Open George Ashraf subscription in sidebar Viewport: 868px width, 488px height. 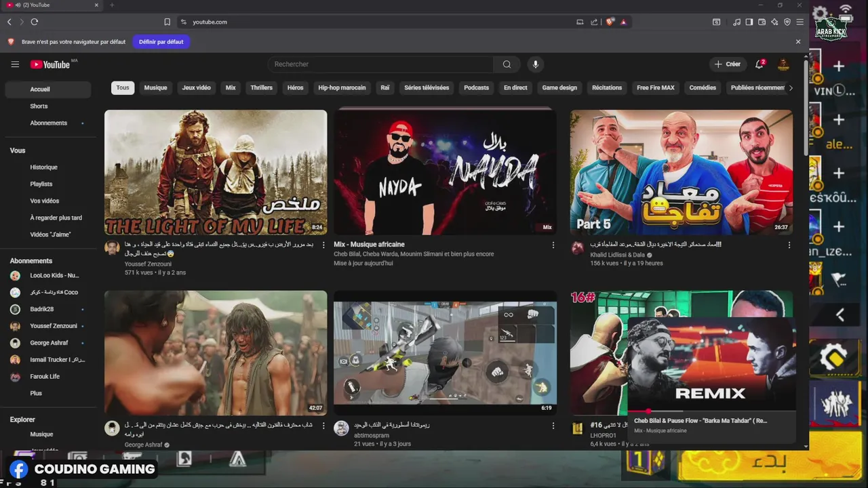pos(48,343)
